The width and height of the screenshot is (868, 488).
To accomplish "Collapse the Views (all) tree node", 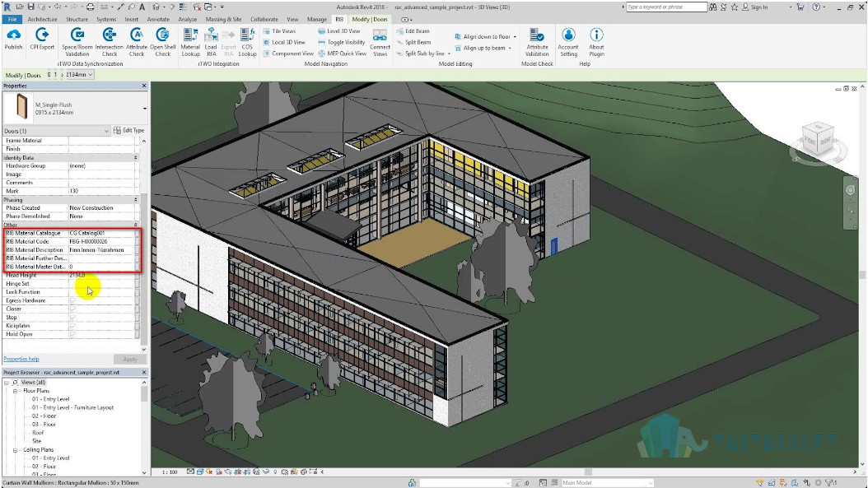I will tap(7, 383).
